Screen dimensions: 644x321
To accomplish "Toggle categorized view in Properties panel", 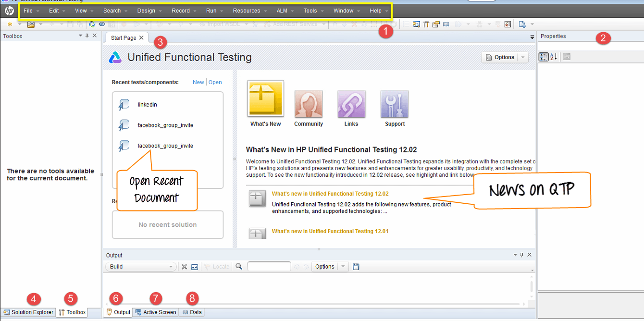I will [544, 57].
